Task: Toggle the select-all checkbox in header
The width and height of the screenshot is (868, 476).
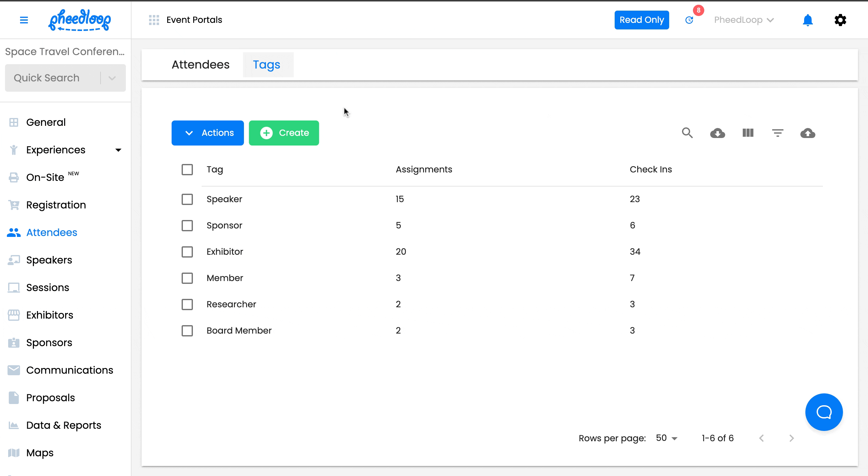Action: (x=187, y=169)
